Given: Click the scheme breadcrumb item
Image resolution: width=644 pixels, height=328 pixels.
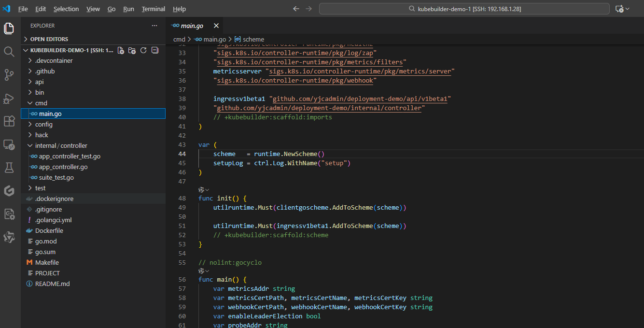Looking at the screenshot, I should 253,39.
